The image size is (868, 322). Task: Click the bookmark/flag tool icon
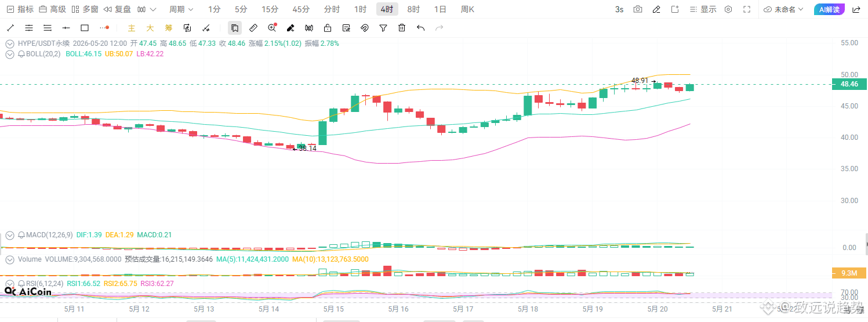coord(235,28)
